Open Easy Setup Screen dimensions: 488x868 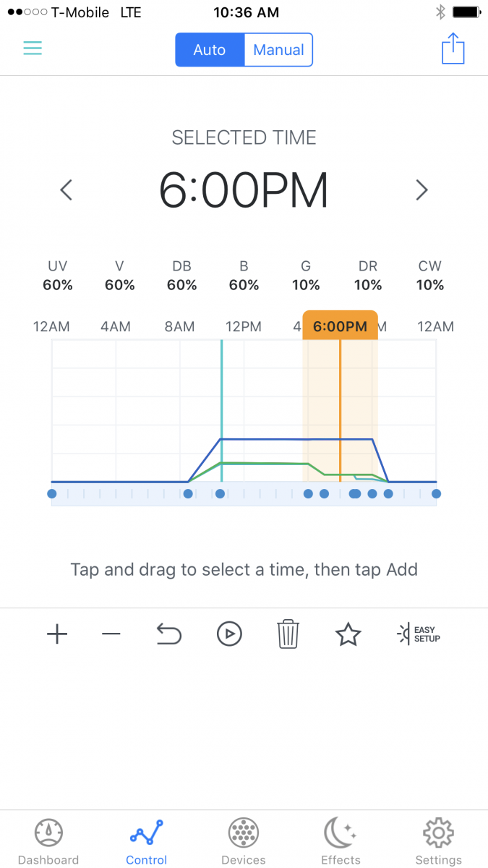click(x=419, y=634)
